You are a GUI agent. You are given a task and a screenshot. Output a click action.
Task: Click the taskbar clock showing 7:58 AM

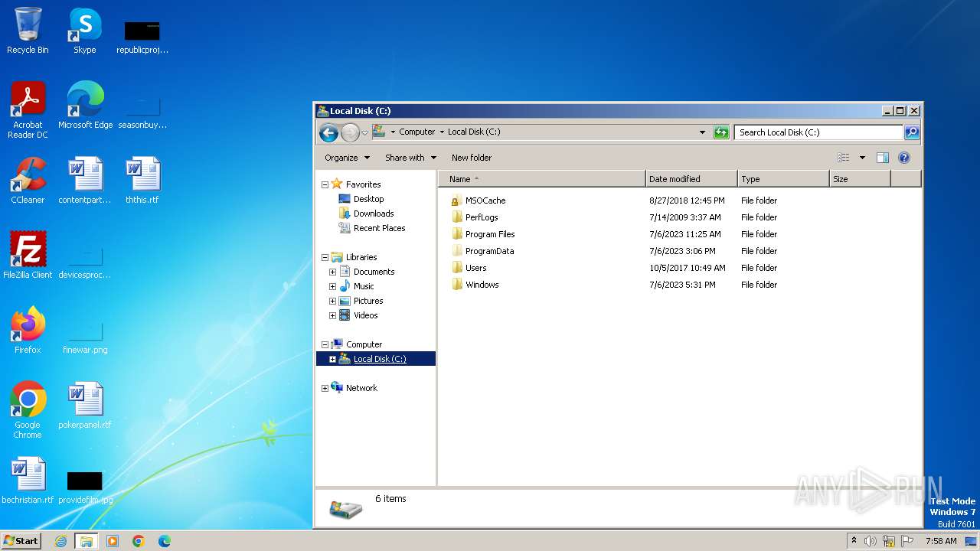941,541
